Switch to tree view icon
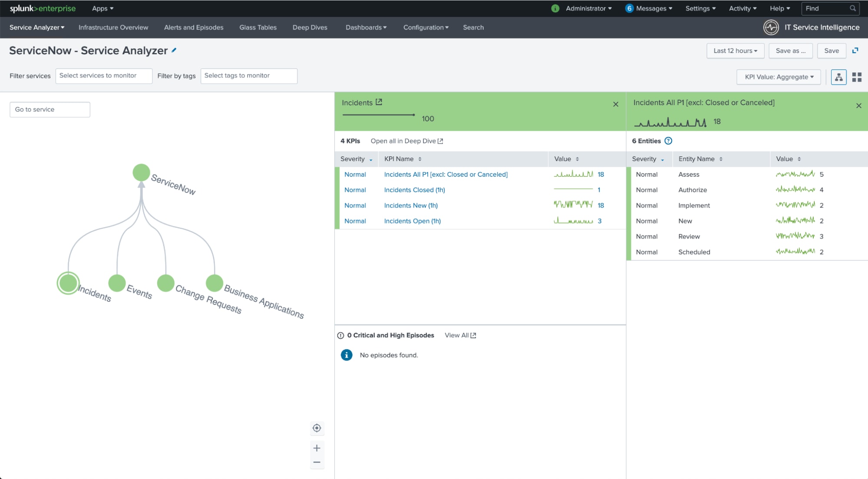The image size is (868, 479). 838,77
